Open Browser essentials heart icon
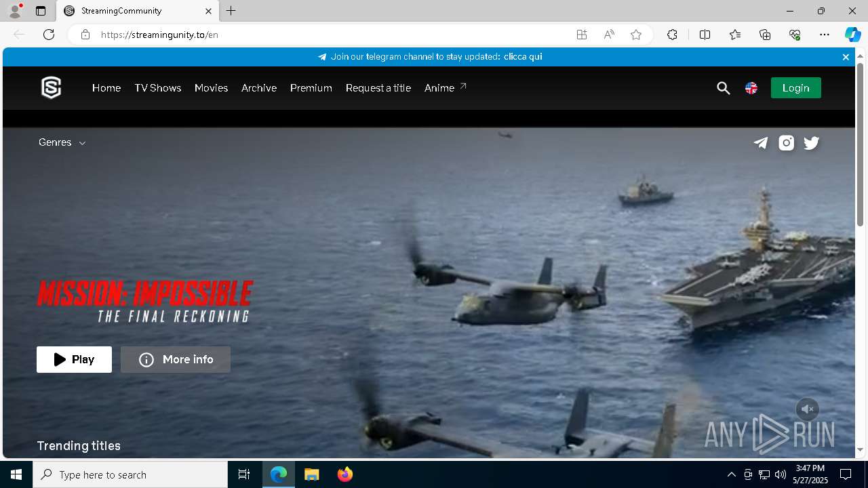 pos(795,35)
